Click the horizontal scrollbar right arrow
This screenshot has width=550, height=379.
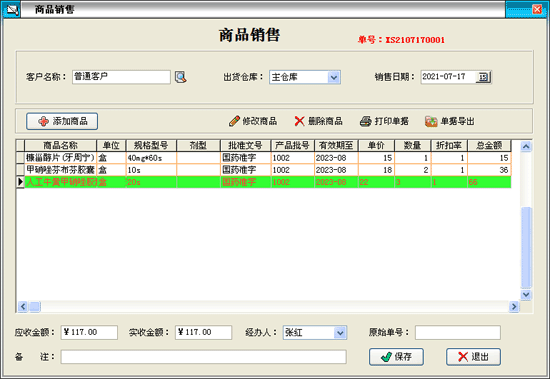514,307
